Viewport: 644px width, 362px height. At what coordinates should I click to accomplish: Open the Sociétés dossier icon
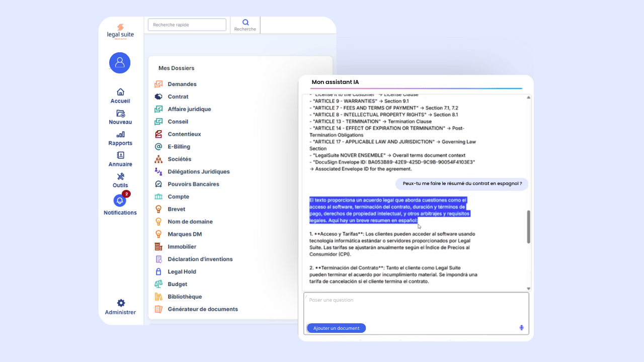click(160, 159)
